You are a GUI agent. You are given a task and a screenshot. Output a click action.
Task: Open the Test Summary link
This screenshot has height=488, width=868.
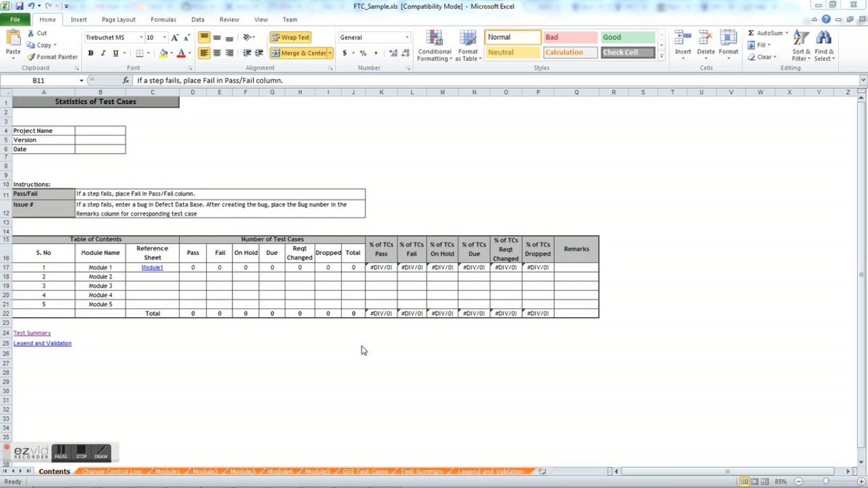[x=32, y=333]
